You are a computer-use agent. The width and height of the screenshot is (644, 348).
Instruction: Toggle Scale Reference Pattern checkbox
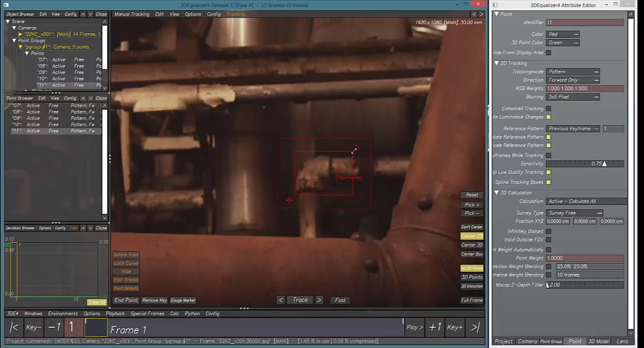click(548, 145)
